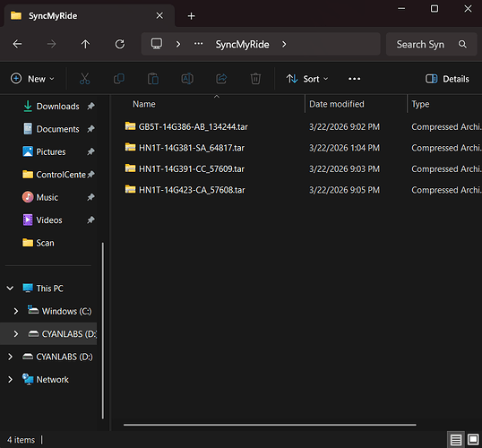Click the Paste clipboard icon
482x448 pixels.
(x=153, y=79)
